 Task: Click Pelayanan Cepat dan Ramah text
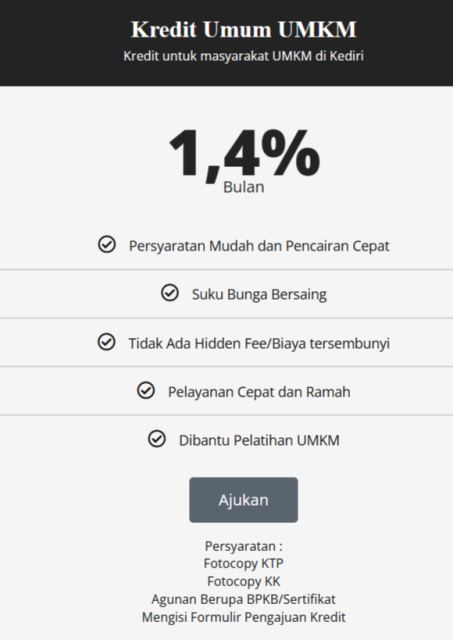coord(259,392)
